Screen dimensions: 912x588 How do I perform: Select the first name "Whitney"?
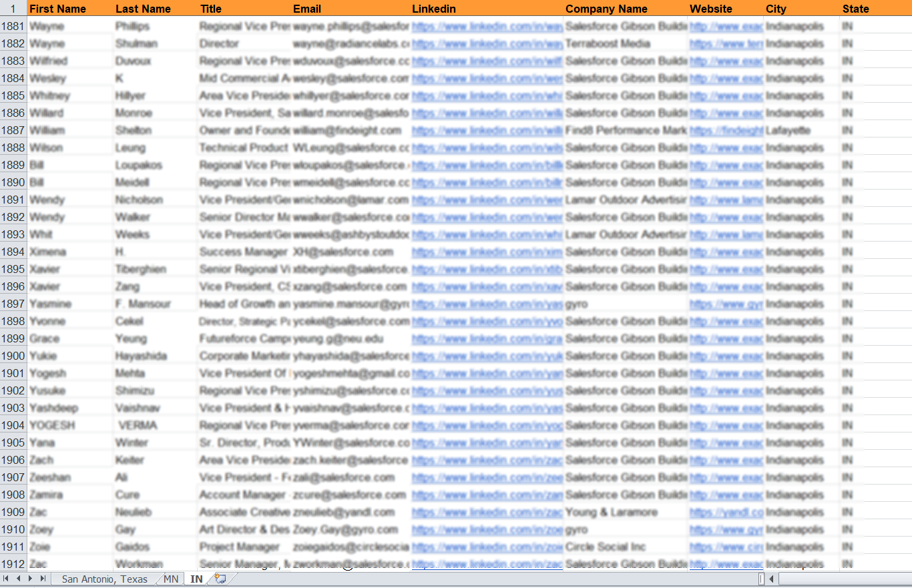(x=49, y=95)
